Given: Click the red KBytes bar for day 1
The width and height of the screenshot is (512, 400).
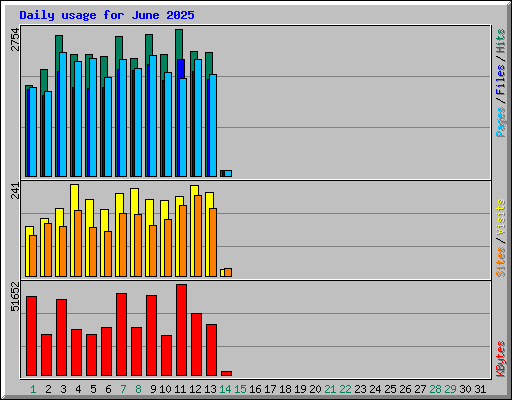Looking at the screenshot, I should 31,336.
